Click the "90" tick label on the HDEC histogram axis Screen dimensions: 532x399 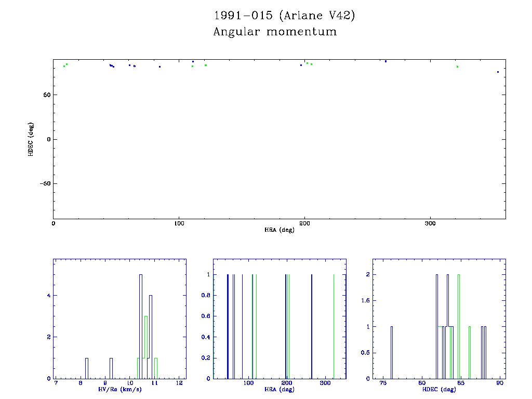pos(500,383)
